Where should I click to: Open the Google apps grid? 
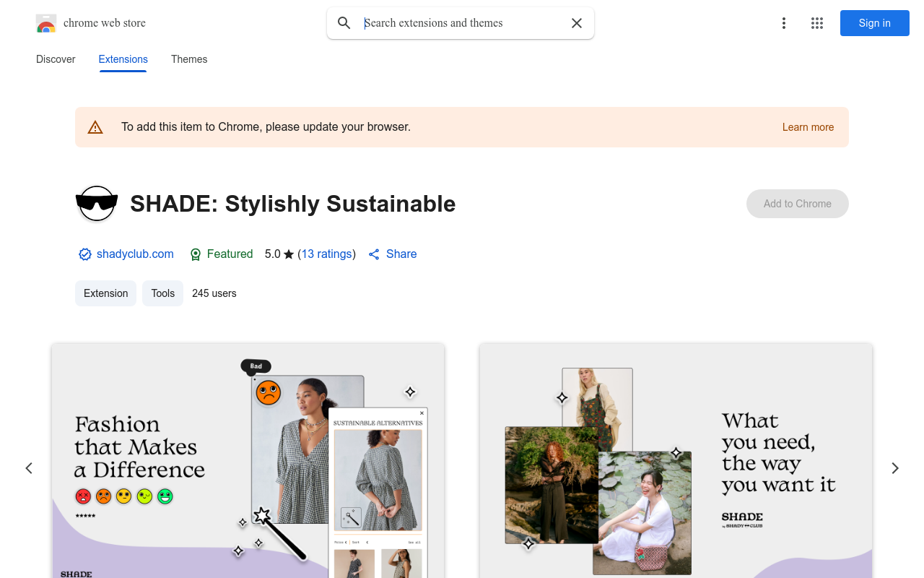point(817,23)
